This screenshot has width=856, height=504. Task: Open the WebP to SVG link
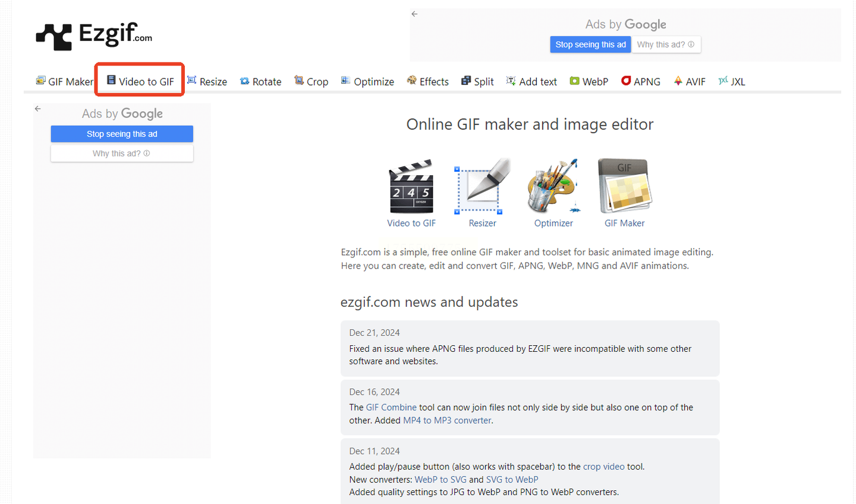[440, 480]
